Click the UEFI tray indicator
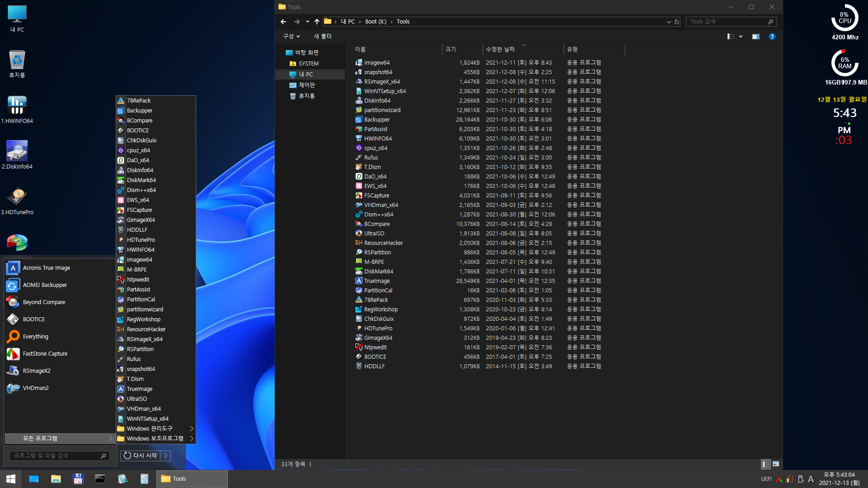 click(766, 479)
